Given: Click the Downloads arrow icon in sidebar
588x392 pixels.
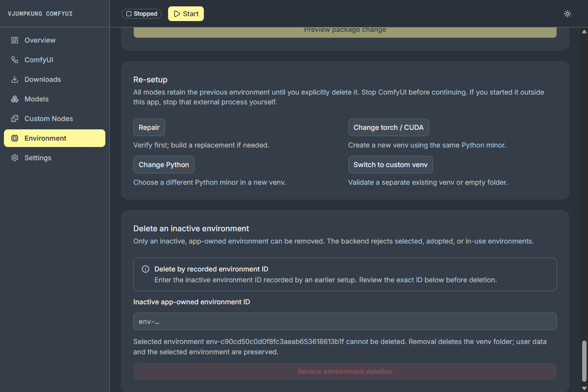Looking at the screenshot, I should coord(15,79).
